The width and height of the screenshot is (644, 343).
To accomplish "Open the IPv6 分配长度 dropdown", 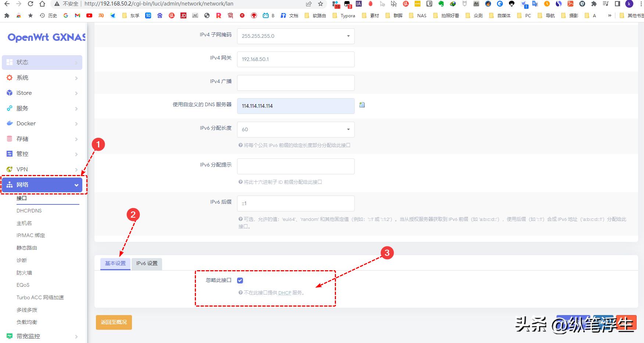I will [348, 129].
